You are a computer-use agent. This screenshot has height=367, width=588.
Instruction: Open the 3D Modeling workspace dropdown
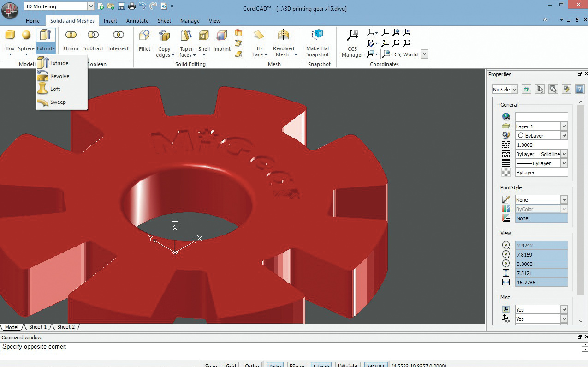pos(90,6)
